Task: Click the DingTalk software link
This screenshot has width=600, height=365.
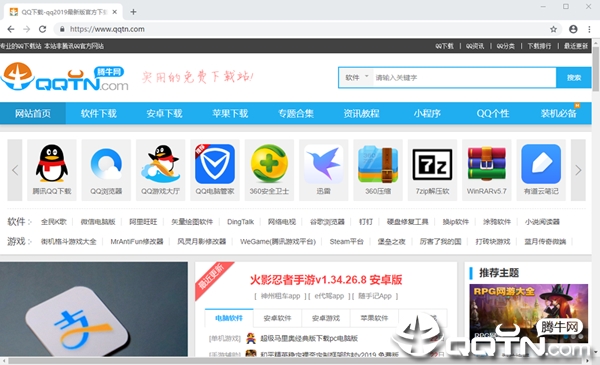Action: pyautogui.click(x=240, y=222)
